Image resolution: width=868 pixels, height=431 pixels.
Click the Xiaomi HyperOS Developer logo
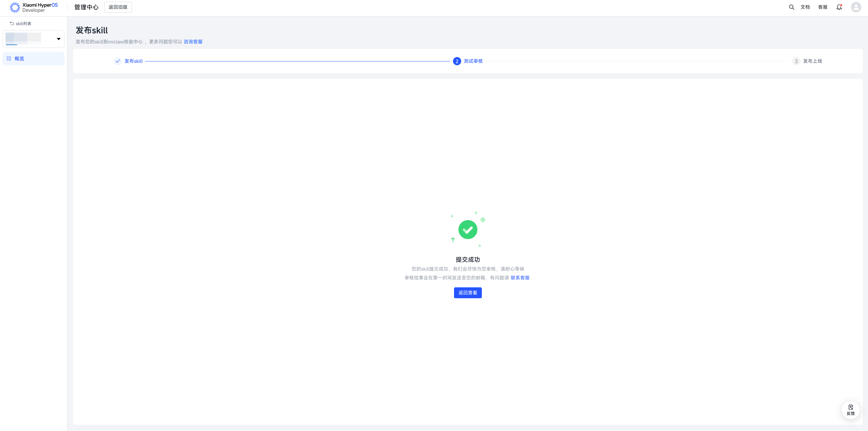coord(34,7)
